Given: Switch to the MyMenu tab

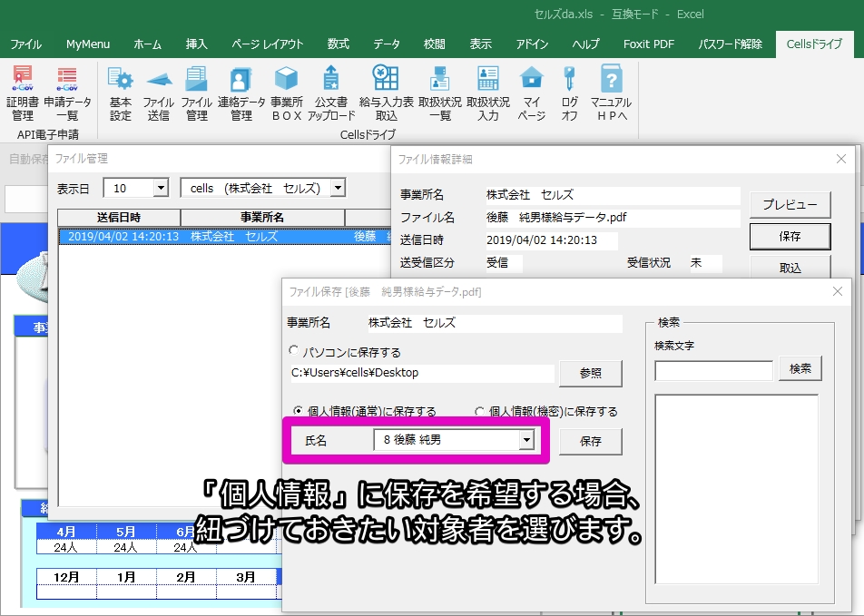Looking at the screenshot, I should tap(88, 44).
